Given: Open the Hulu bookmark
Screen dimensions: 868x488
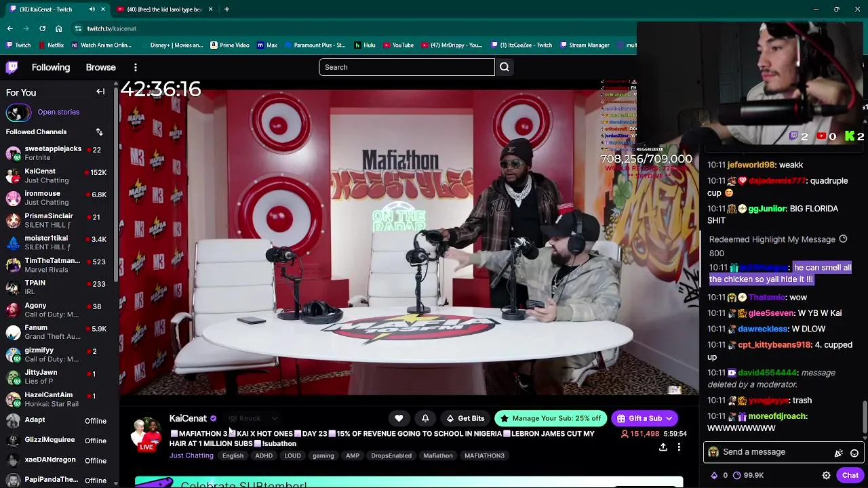Looking at the screenshot, I should pos(365,45).
